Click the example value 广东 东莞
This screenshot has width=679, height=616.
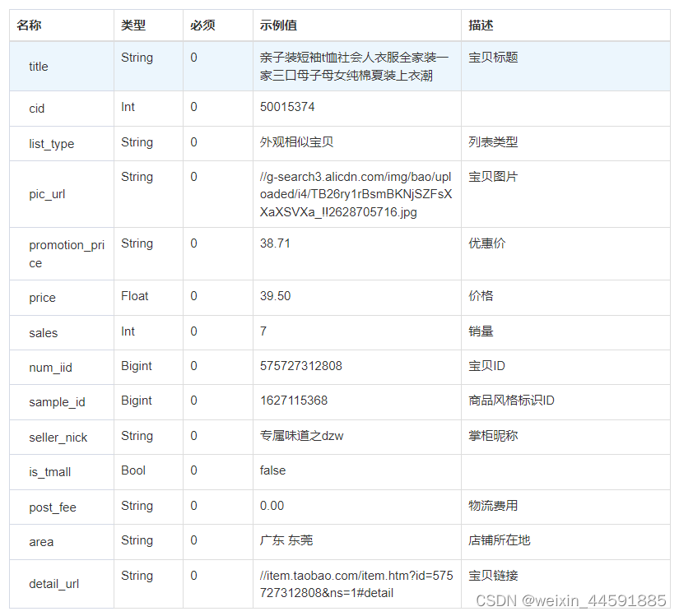(x=286, y=540)
